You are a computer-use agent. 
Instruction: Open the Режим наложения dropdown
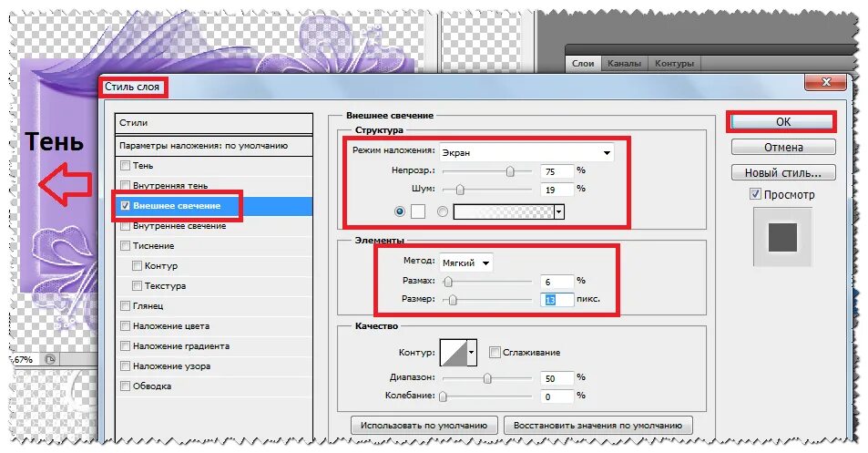(526, 152)
